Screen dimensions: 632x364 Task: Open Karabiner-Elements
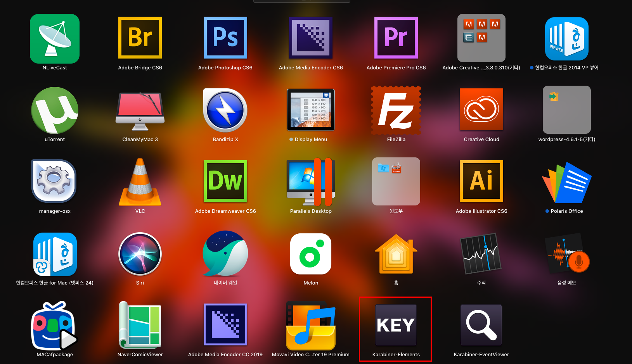(x=396, y=325)
